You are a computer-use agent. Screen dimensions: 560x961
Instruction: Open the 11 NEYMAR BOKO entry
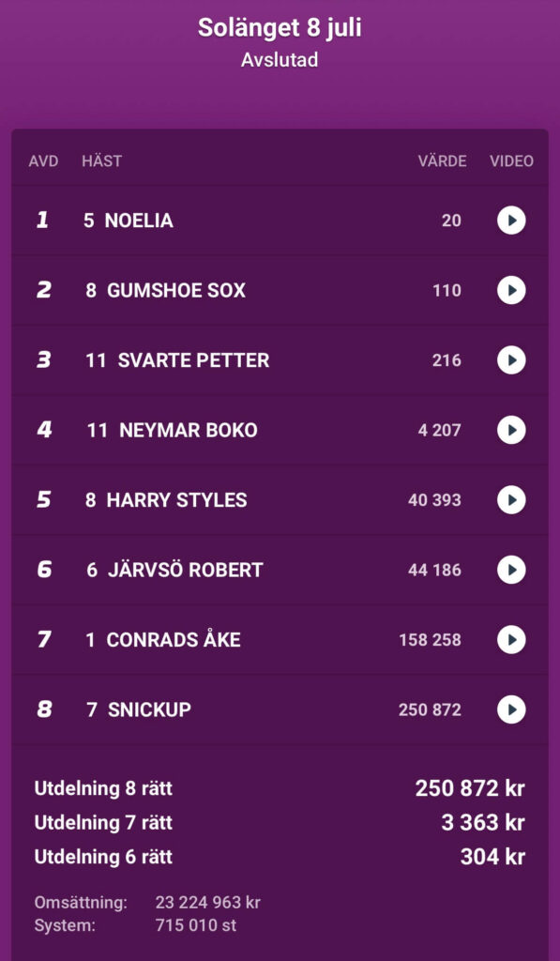(280, 430)
